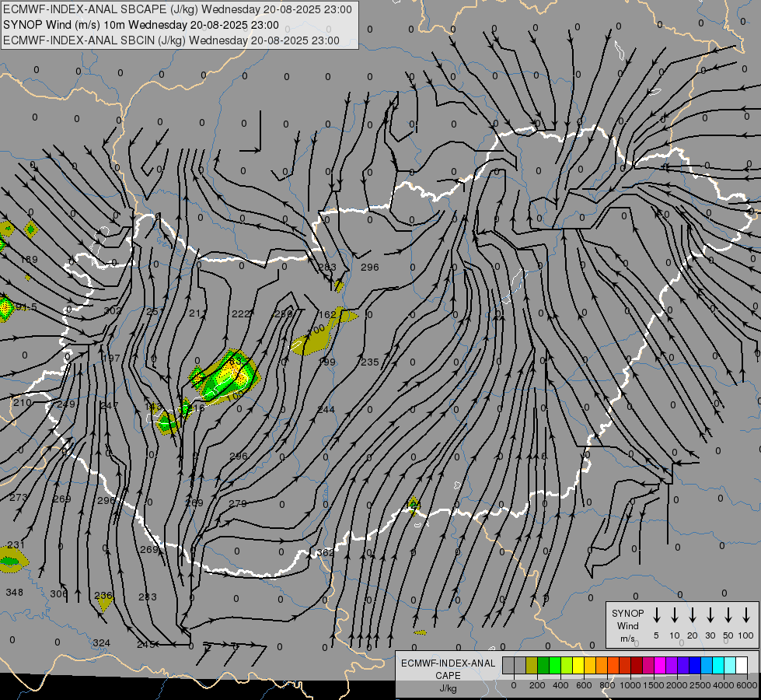
Task: Click the map value 348
Action: coord(15,592)
